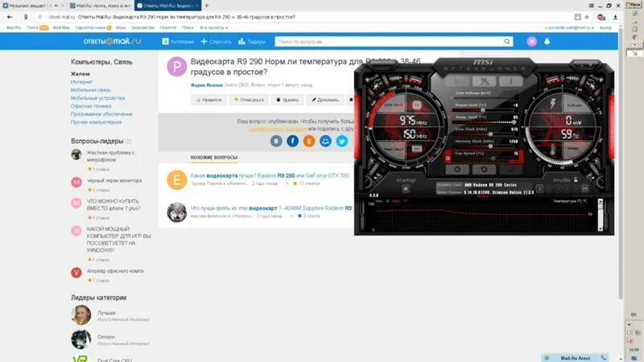Viewport: 644px width, 362px height.
Task: Click the Yandex home icon in toolbar
Action: coord(26,17)
